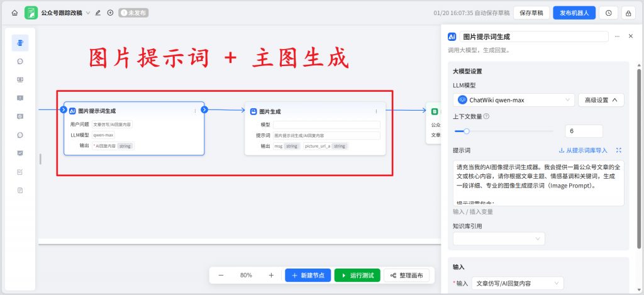Click 新建节点 button
The width and height of the screenshot is (644, 295).
(308, 276)
